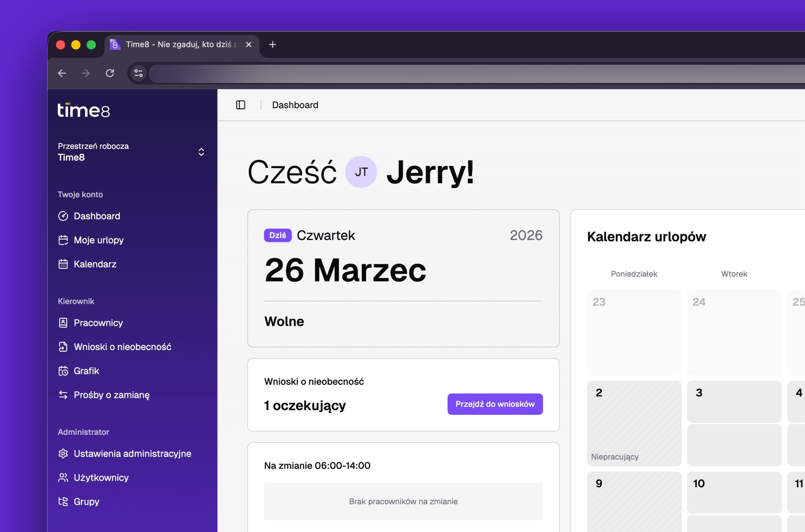Open a new browser tab with plus

pyautogui.click(x=272, y=44)
